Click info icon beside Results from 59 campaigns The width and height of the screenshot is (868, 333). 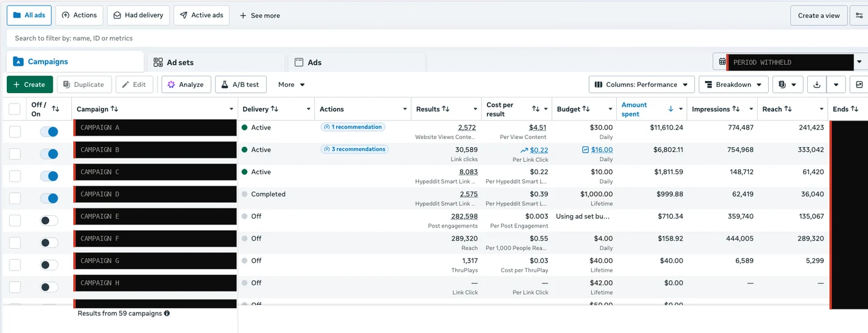[167, 313]
